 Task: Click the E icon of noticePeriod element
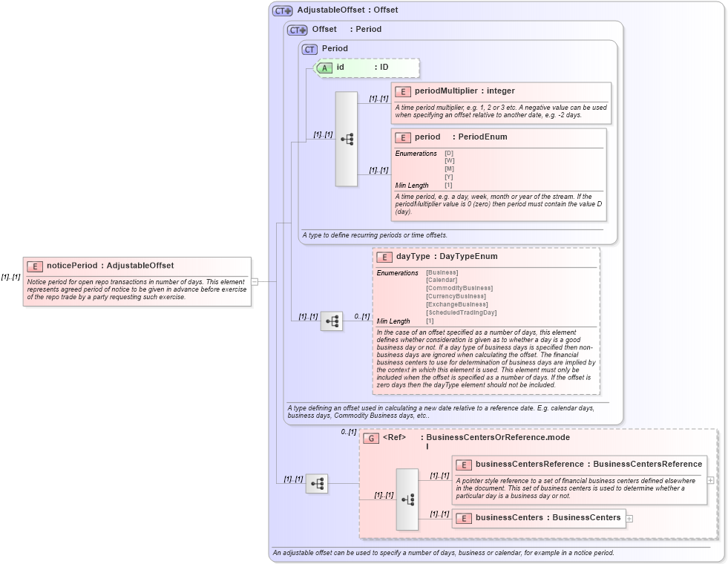click(34, 266)
